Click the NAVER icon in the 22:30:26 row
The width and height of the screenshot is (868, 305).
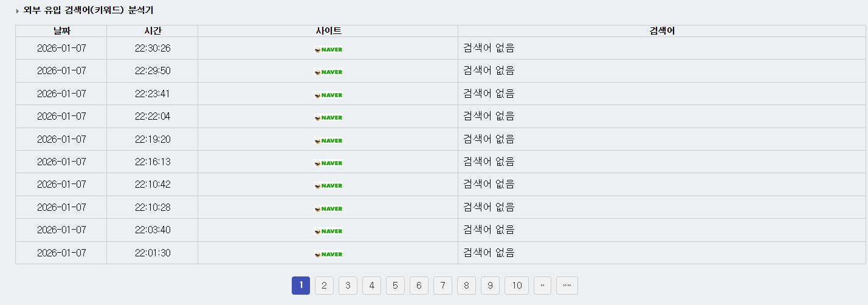[x=328, y=49]
